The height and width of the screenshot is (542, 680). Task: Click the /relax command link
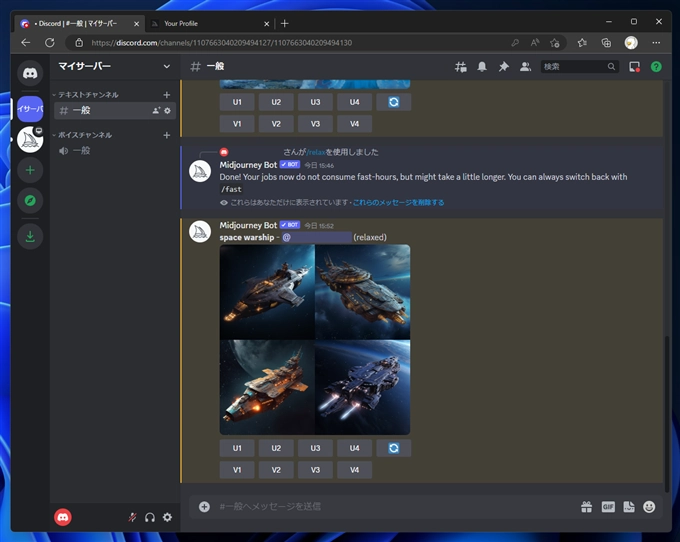click(316, 152)
